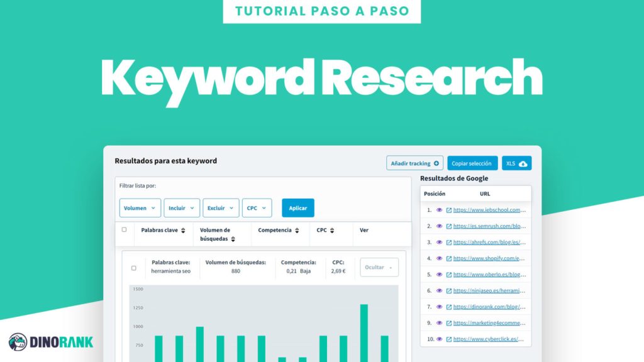Open the CPC filter dropdown
Image resolution: width=644 pixels, height=362 pixels.
(x=257, y=207)
